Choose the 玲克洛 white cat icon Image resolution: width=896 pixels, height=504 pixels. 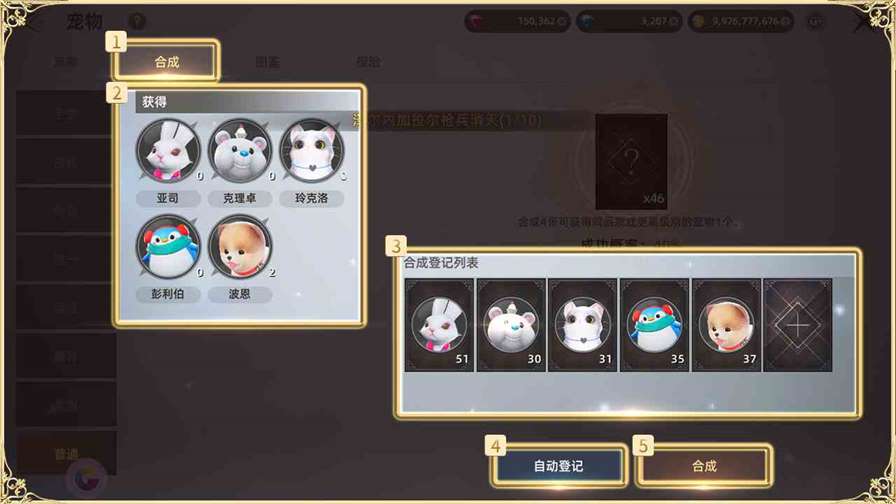click(311, 151)
